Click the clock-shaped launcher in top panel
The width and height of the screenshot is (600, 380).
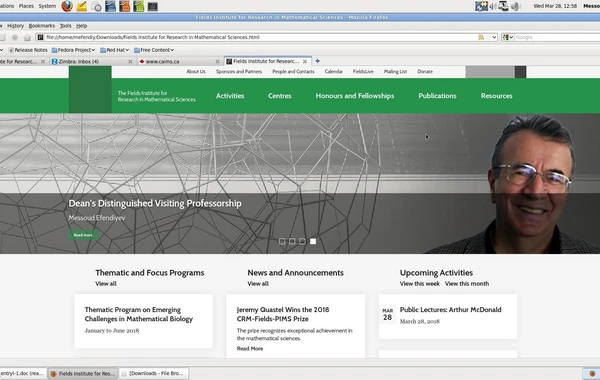click(96, 7)
